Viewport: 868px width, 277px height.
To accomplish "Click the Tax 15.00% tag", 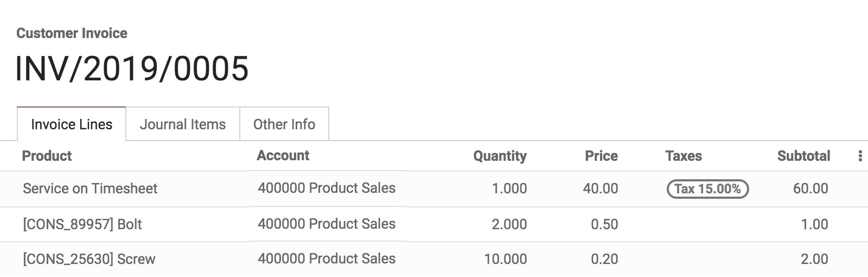I will coord(707,189).
